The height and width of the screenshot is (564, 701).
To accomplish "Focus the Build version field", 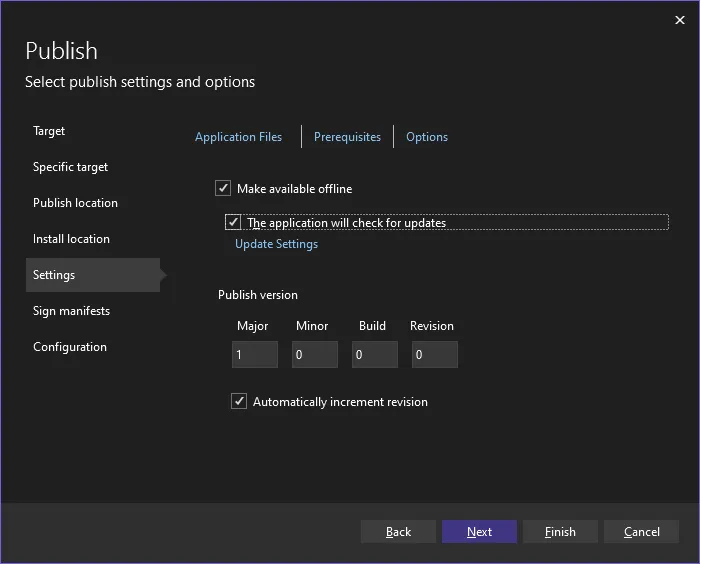I will pyautogui.click(x=374, y=354).
